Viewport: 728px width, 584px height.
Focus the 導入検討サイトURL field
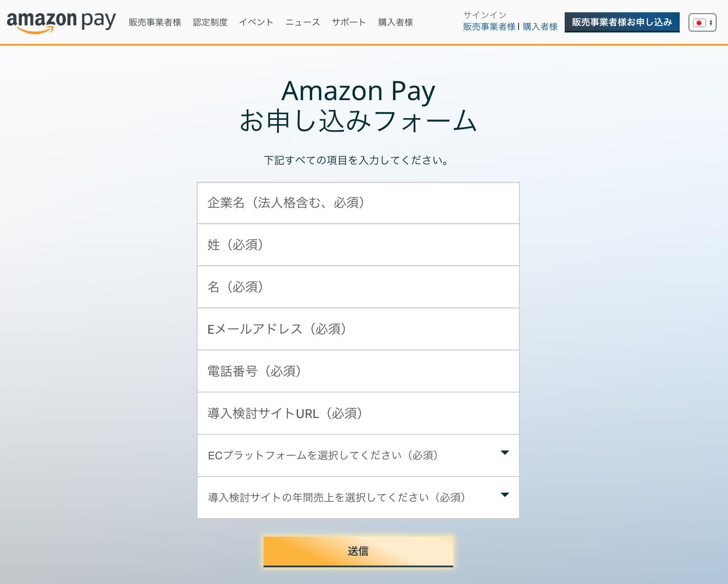coord(358,414)
